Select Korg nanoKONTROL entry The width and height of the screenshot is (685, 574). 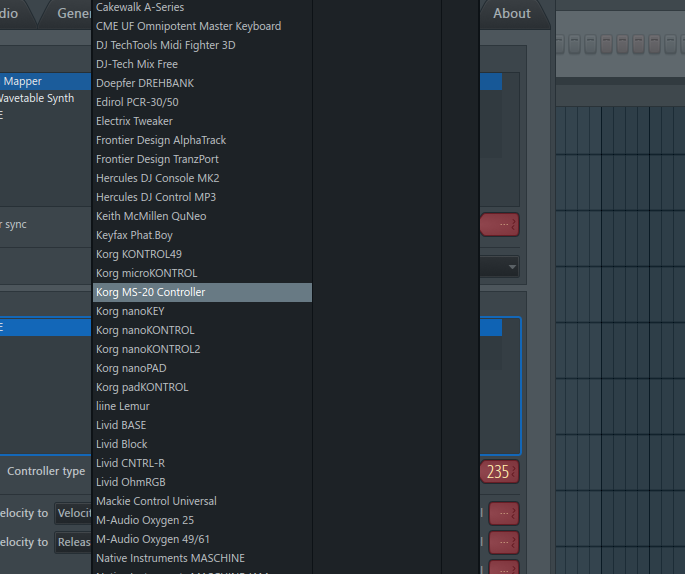click(202, 330)
